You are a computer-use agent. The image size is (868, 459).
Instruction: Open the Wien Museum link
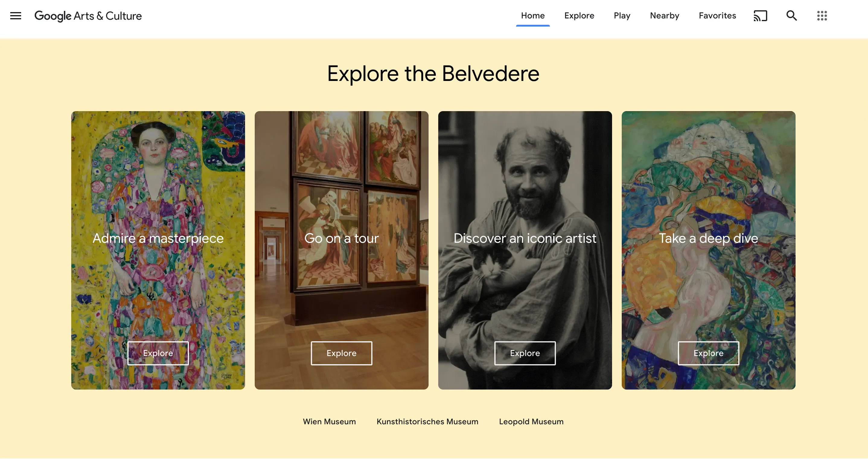tap(329, 422)
